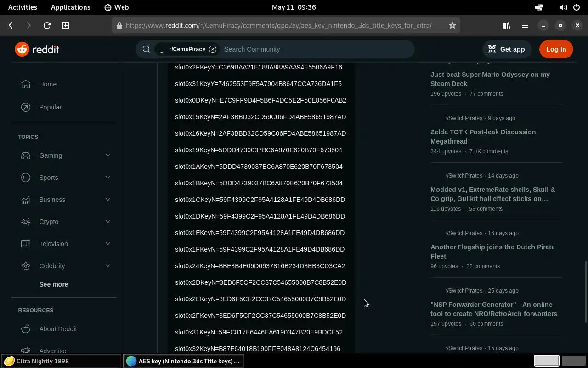Click the slot0x0DKeyN line
The image size is (588, 368).
coord(260,100)
